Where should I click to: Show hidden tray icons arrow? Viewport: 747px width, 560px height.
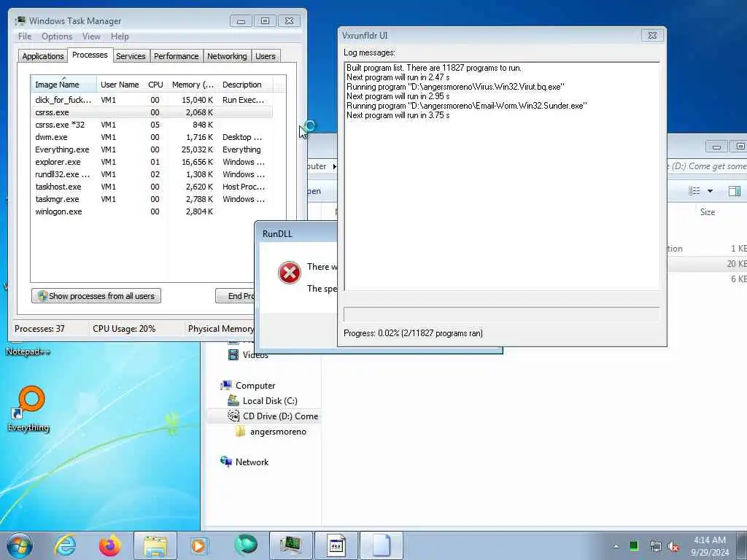pos(616,546)
